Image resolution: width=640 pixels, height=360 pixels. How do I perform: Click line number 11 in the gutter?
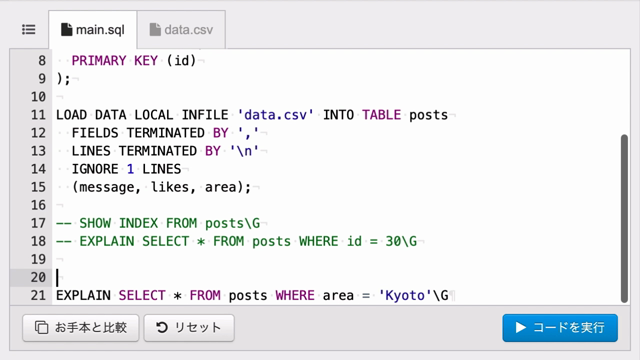pyautogui.click(x=38, y=115)
